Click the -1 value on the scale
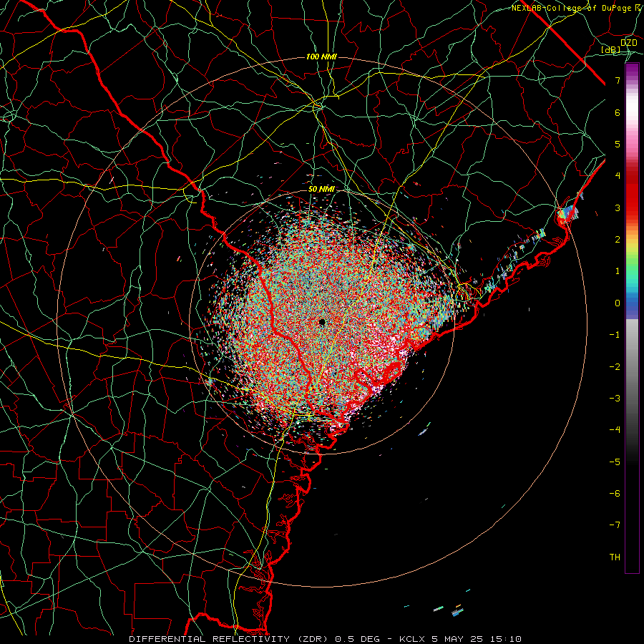 (615, 335)
